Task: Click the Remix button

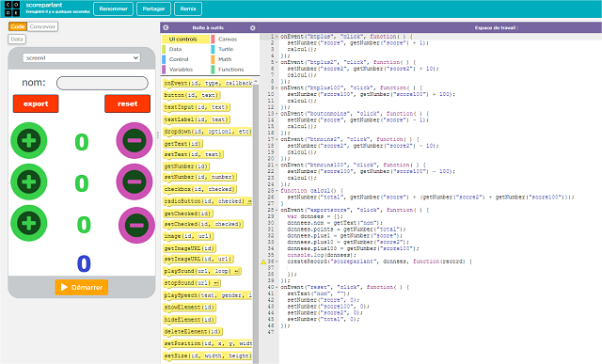Action: [x=188, y=8]
